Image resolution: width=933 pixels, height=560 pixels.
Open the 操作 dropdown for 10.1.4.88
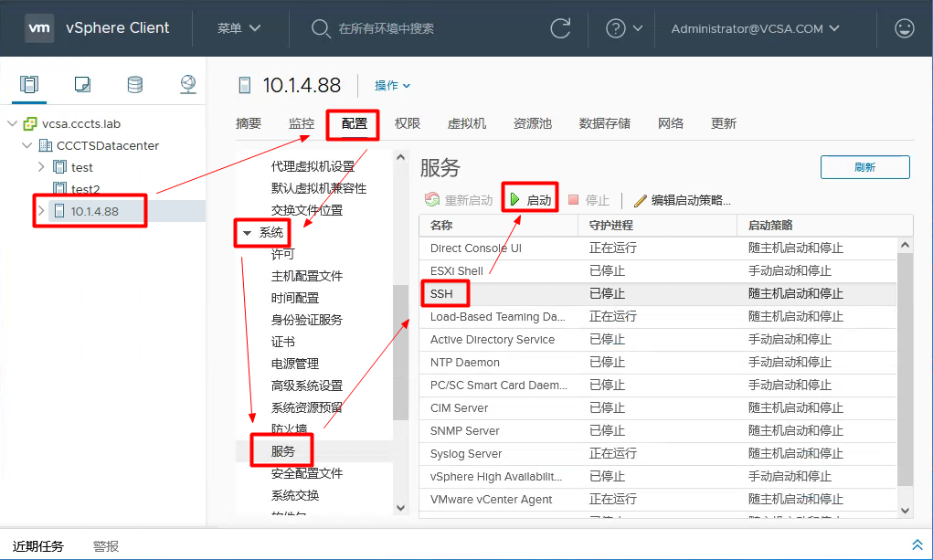tap(387, 85)
